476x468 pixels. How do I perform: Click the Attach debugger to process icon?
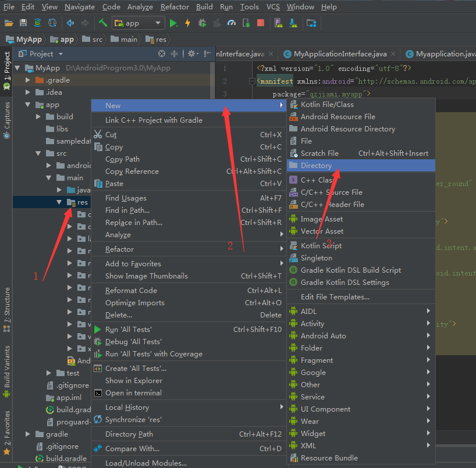[246, 23]
